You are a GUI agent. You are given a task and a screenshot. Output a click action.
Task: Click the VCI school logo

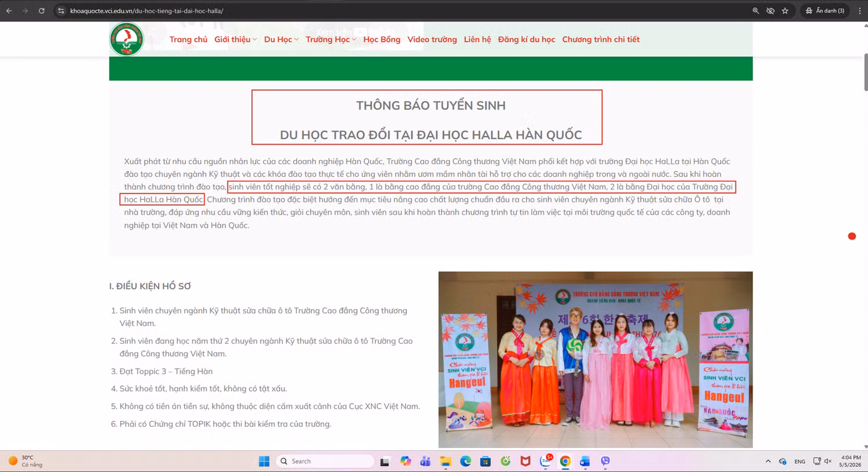click(127, 39)
